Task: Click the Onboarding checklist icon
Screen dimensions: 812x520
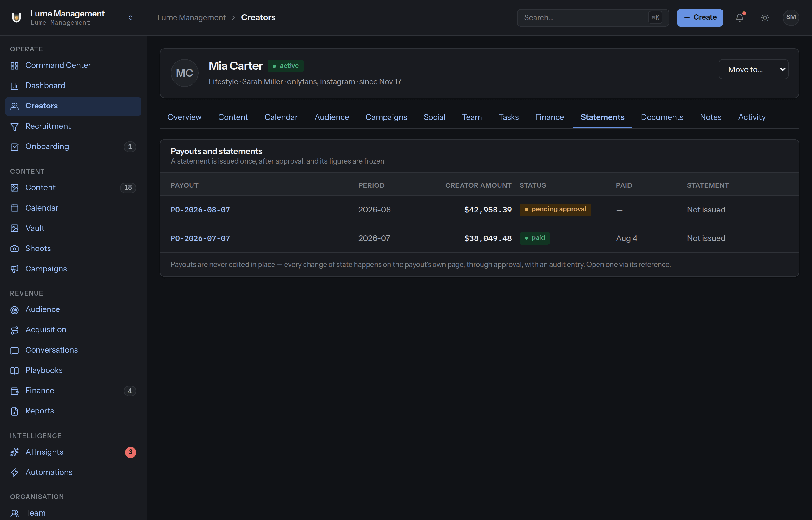Action: click(15, 147)
